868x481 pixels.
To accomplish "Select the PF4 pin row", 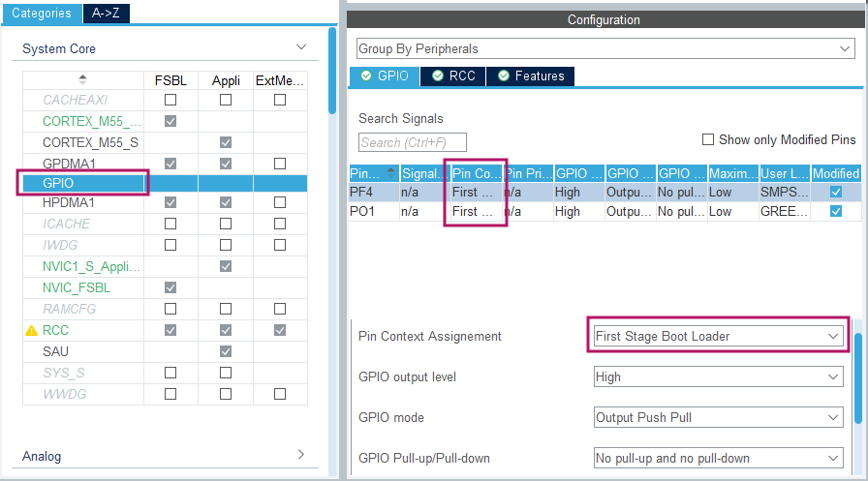I will (x=604, y=192).
